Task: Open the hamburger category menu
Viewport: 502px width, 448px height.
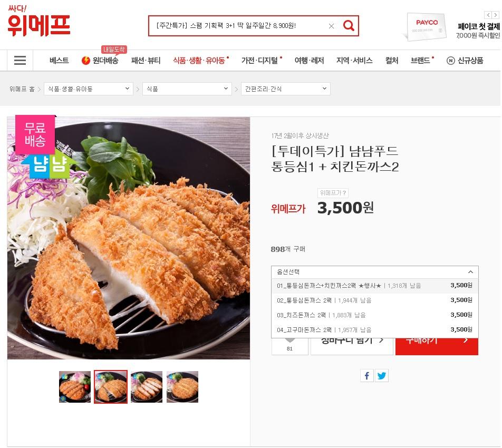Action: pos(20,60)
